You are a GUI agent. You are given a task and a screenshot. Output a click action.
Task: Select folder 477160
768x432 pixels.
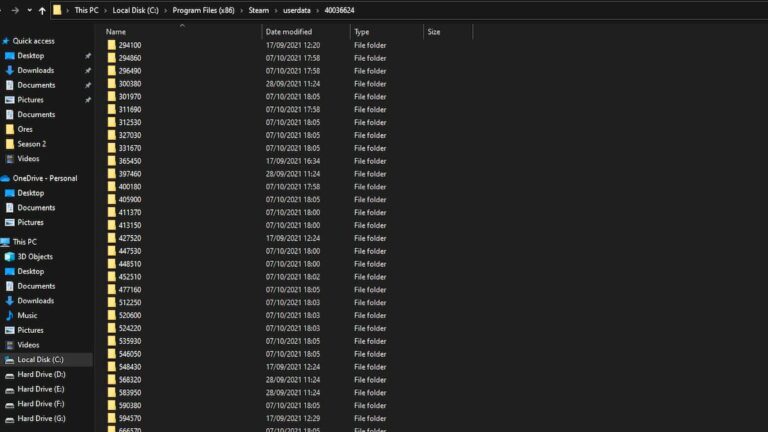(130, 289)
